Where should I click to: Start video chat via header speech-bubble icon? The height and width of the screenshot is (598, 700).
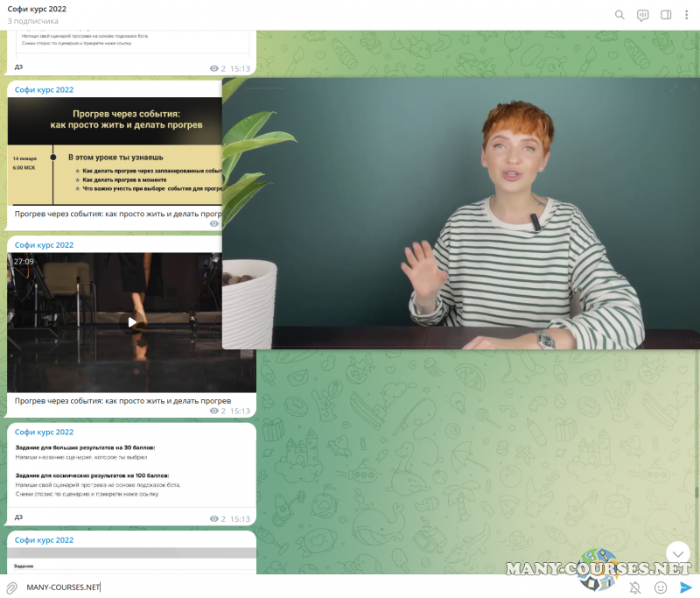643,15
